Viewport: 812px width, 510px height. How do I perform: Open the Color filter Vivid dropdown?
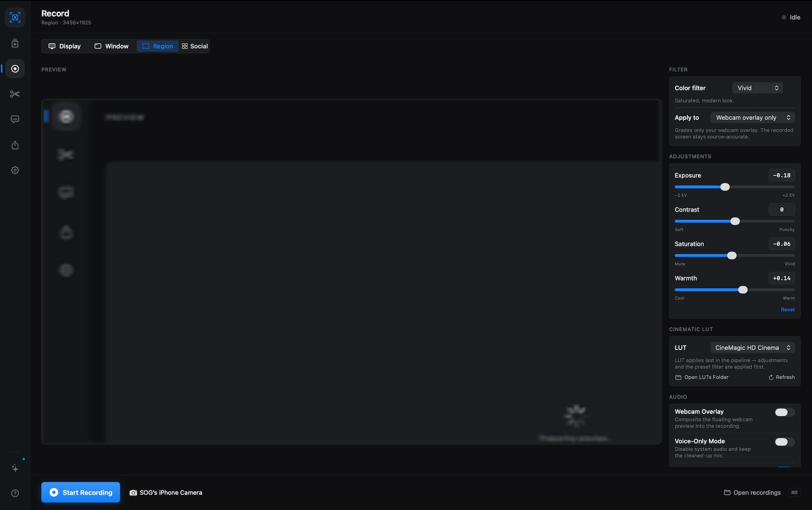point(757,88)
